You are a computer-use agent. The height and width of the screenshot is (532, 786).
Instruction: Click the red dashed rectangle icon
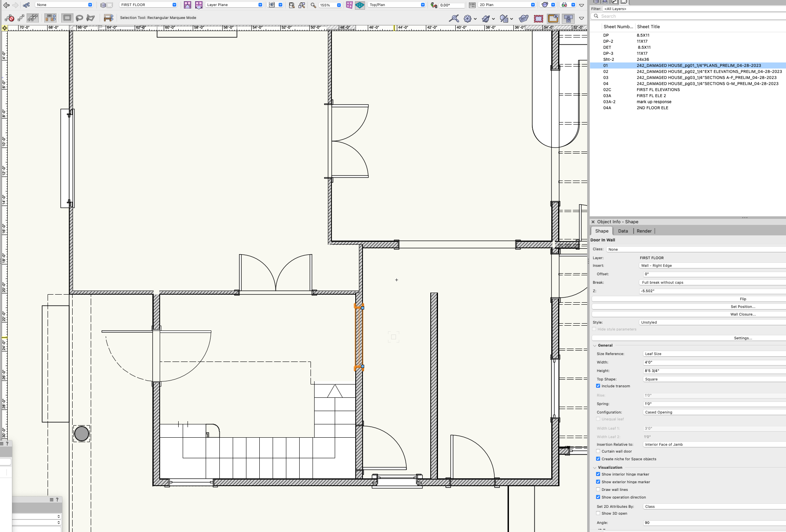coord(538,19)
